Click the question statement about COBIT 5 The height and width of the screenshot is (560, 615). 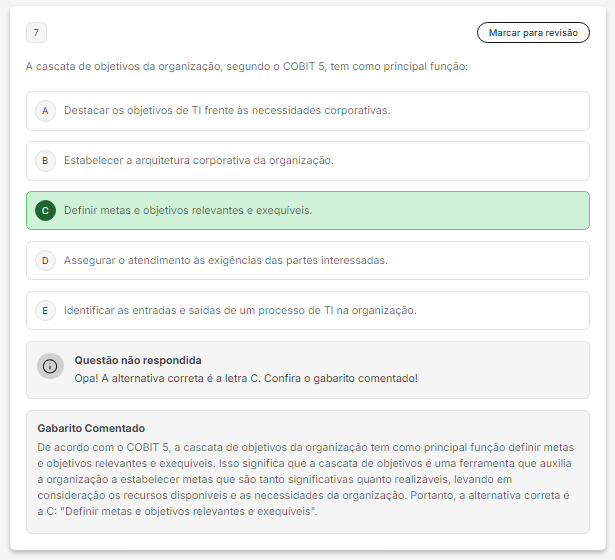(247, 67)
